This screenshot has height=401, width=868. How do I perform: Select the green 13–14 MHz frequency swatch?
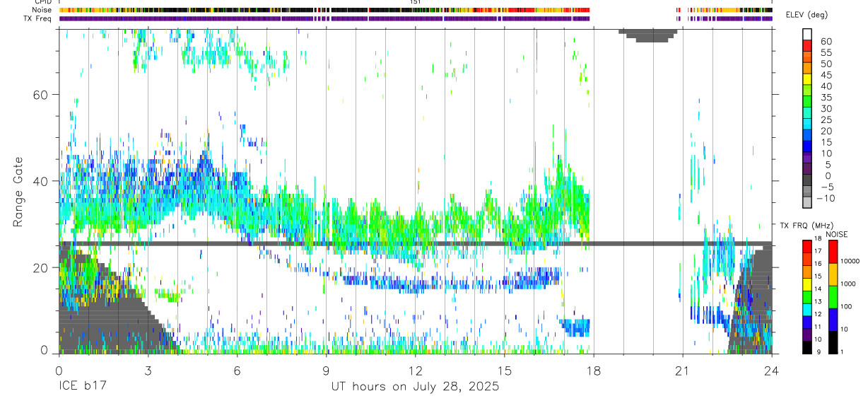(807, 296)
